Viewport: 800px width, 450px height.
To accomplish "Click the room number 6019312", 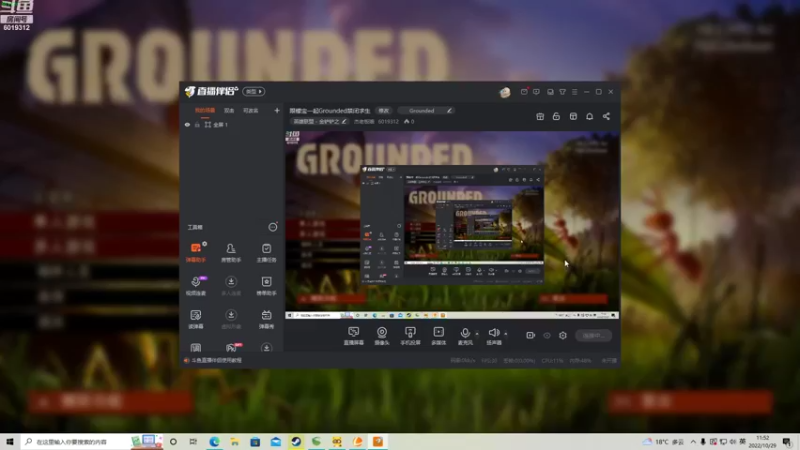I will coord(388,121).
